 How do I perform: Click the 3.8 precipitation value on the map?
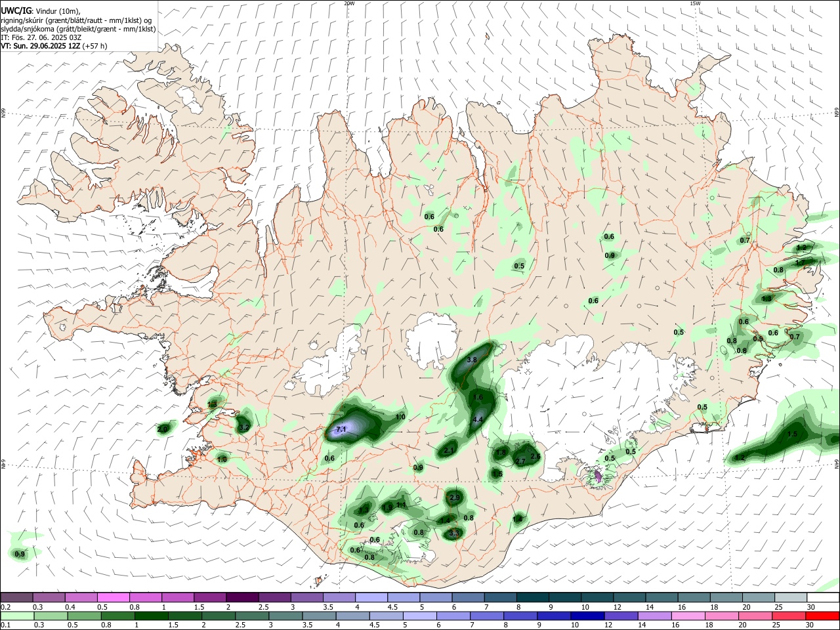pyautogui.click(x=471, y=360)
